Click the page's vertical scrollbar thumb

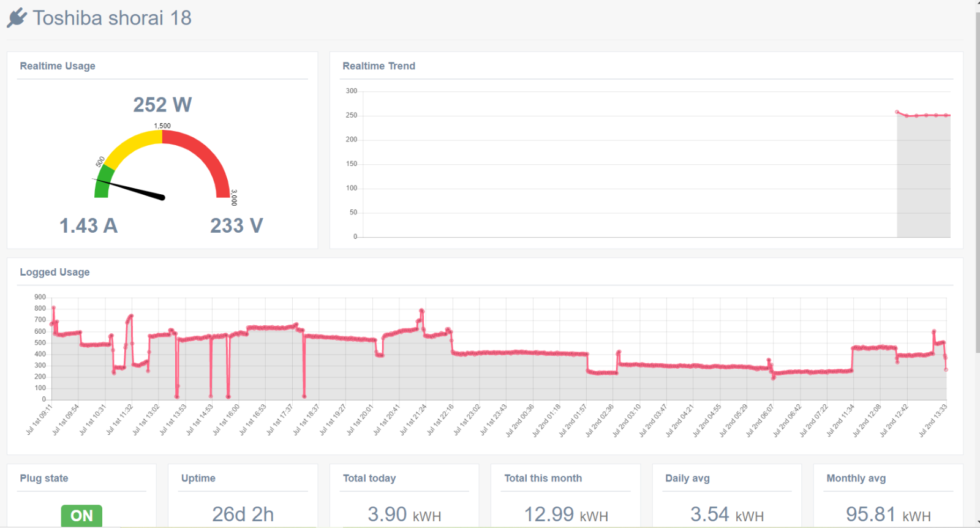coord(978,183)
